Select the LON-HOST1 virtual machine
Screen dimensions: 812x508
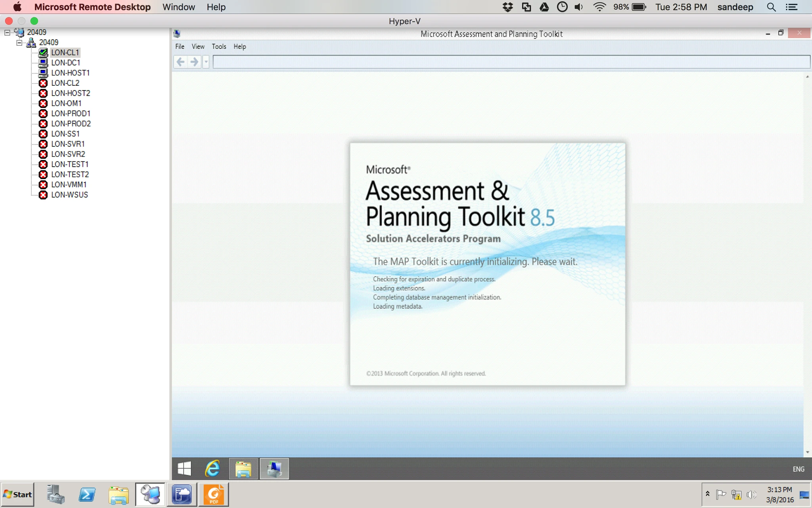(x=70, y=73)
